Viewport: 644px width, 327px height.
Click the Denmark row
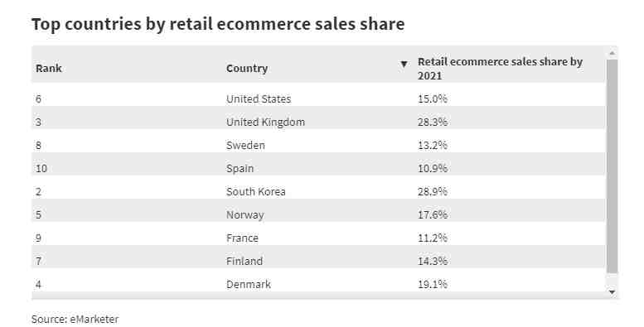click(x=318, y=284)
